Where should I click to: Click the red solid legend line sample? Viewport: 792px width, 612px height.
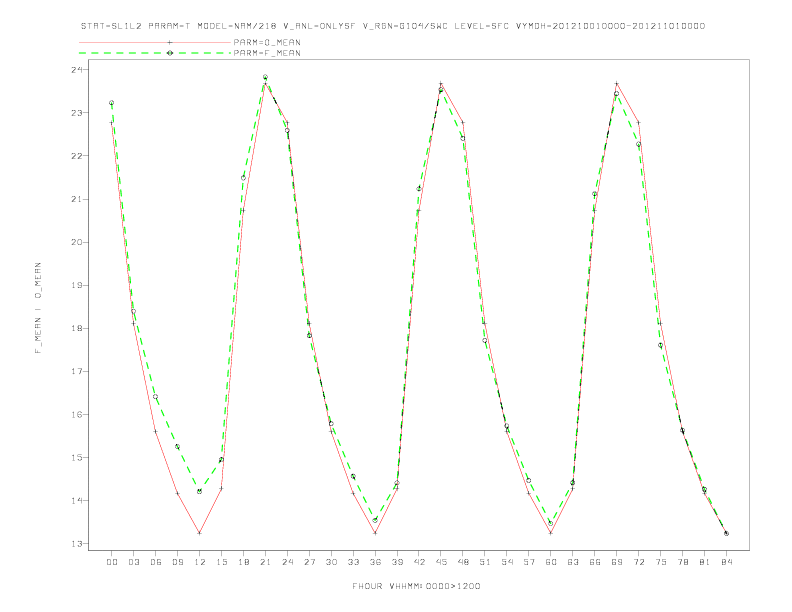155,42
